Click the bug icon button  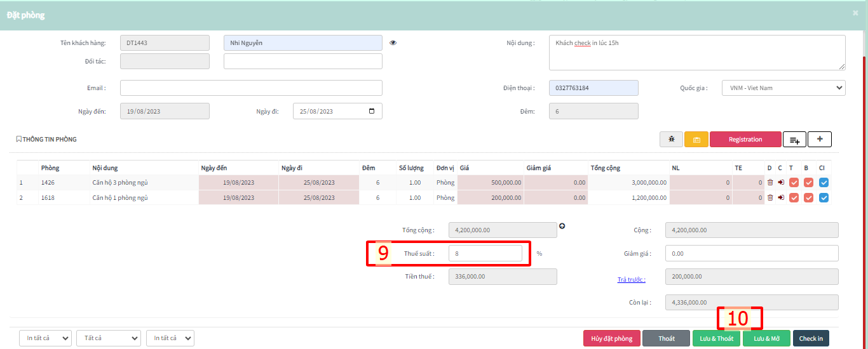[671, 140]
